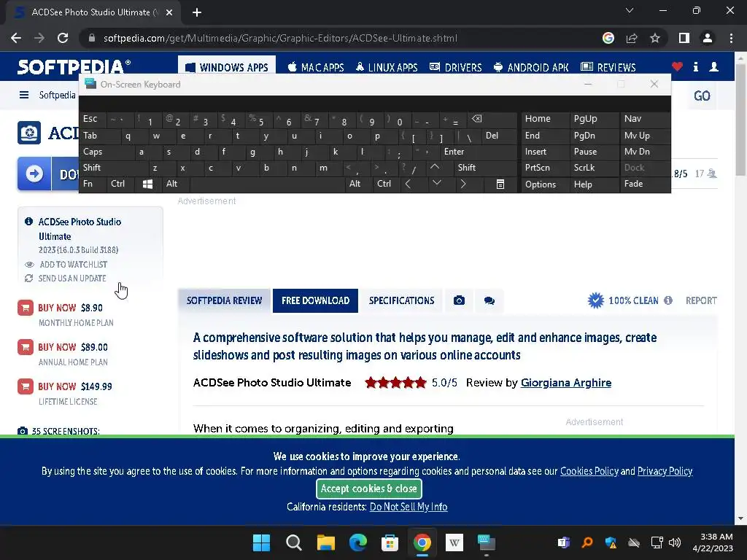Open Microsoft Store from the taskbar
The height and width of the screenshot is (560, 747).
[390, 542]
